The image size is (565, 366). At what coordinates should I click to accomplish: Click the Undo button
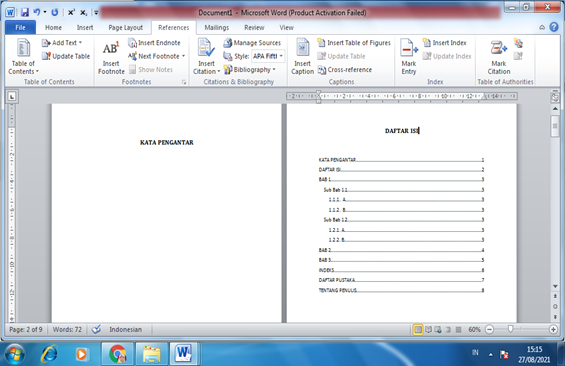(36, 12)
